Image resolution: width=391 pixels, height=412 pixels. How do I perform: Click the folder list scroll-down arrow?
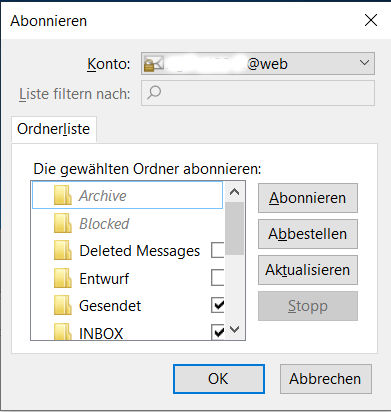point(235,330)
